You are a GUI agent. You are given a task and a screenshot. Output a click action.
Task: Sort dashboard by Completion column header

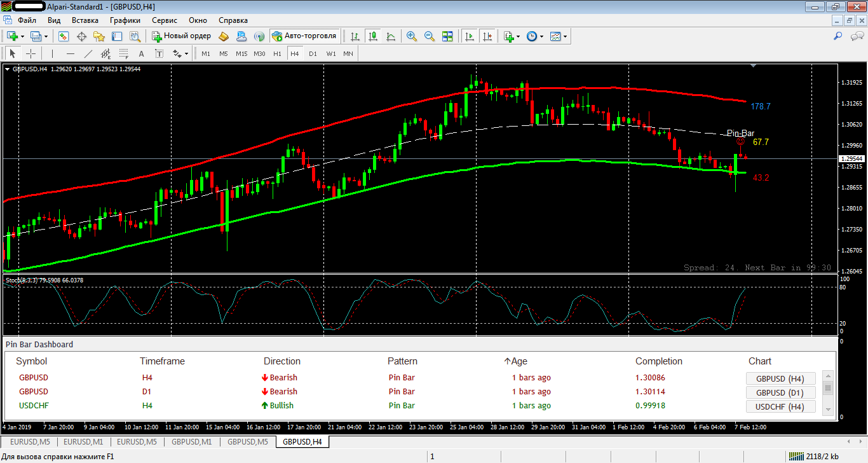pyautogui.click(x=659, y=361)
